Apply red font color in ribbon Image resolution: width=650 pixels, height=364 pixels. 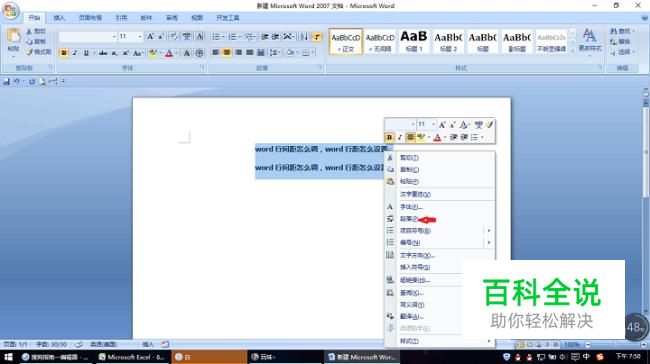[169, 53]
